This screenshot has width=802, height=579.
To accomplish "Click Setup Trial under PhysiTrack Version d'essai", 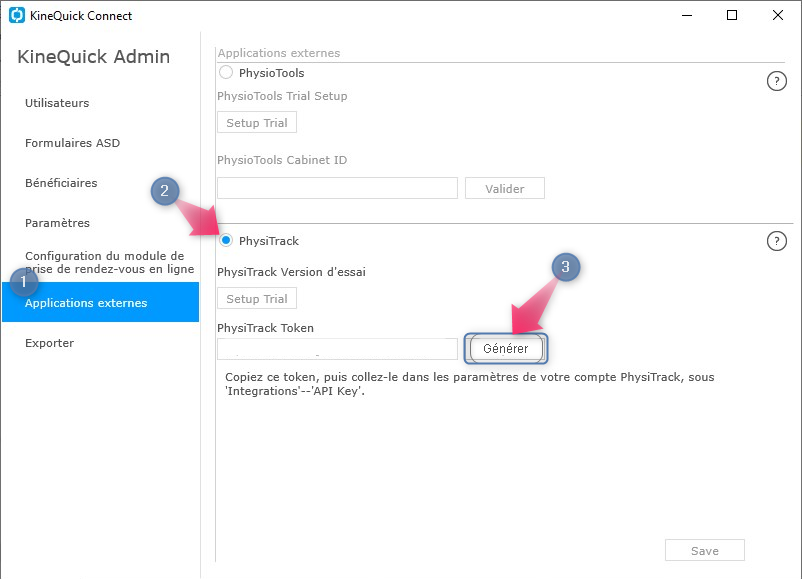I will 257,299.
